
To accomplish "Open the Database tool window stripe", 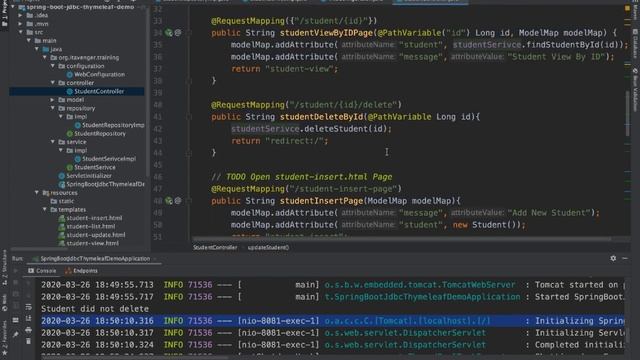I will coord(635,43).
